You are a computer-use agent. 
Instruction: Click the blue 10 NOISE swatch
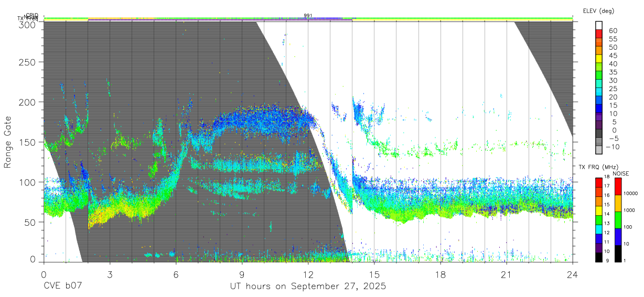tap(618, 236)
